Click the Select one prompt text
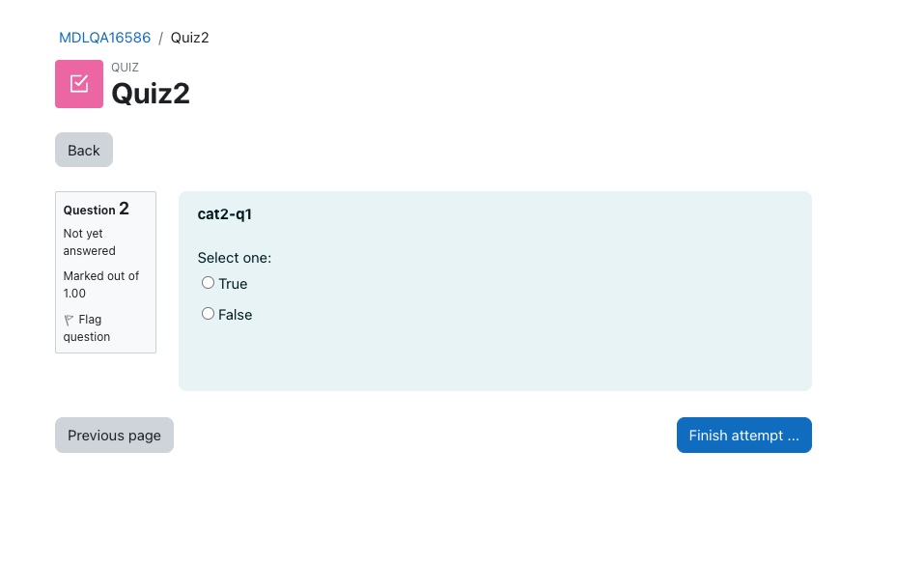This screenshot has height=564, width=924. (235, 258)
